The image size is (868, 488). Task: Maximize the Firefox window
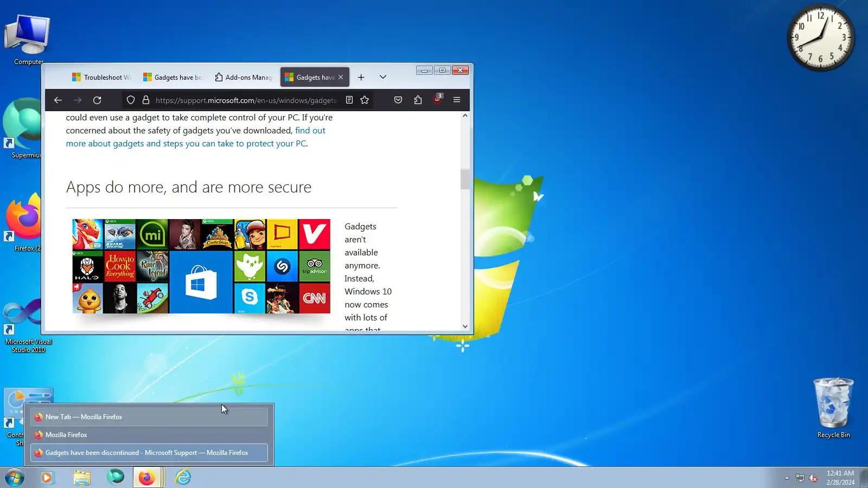[x=442, y=70]
